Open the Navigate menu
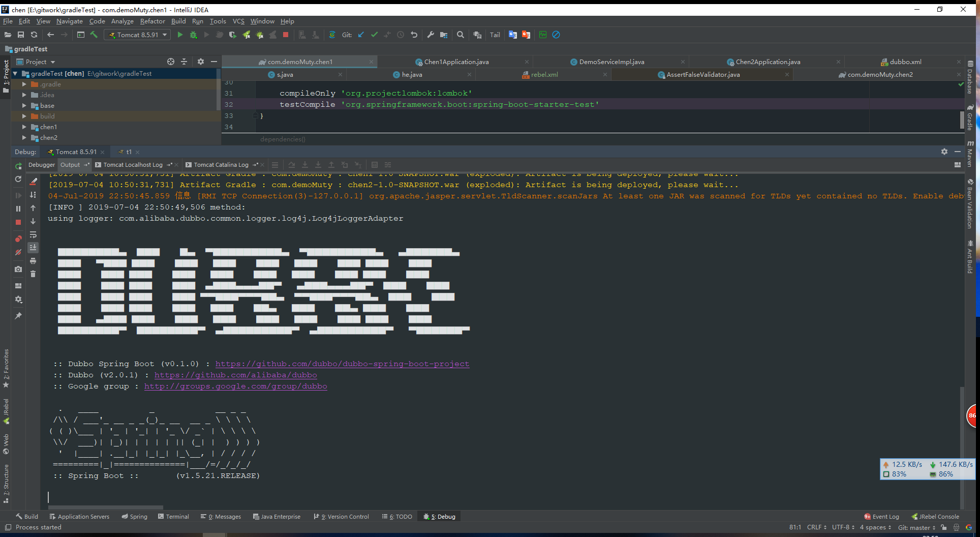Image resolution: width=980 pixels, height=537 pixels. pyautogui.click(x=70, y=21)
